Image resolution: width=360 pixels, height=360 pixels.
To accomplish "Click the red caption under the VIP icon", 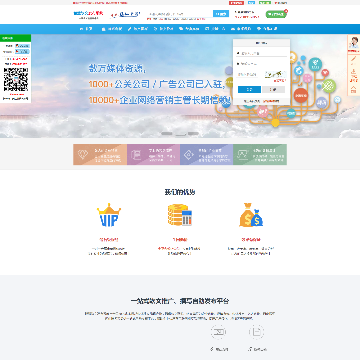I will [109, 240].
